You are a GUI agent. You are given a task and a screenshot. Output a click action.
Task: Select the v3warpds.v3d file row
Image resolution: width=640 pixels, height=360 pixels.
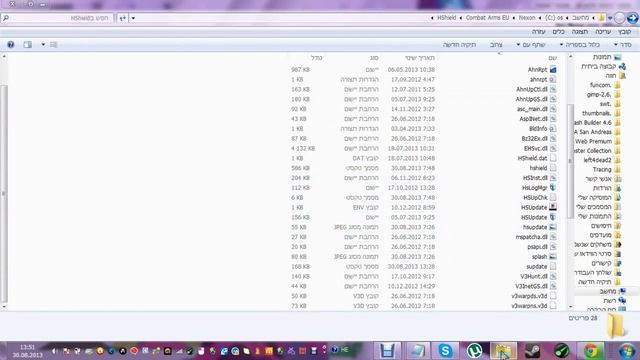point(424,296)
